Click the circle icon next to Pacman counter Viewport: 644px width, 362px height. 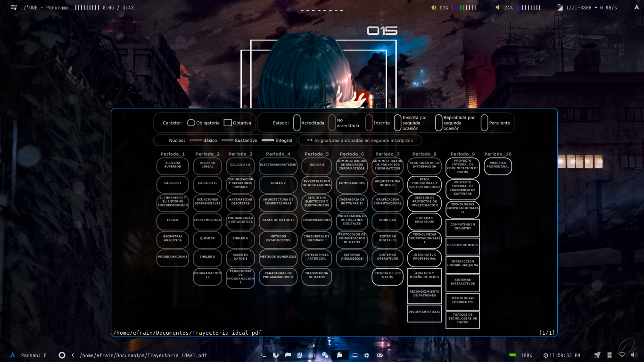(62, 355)
